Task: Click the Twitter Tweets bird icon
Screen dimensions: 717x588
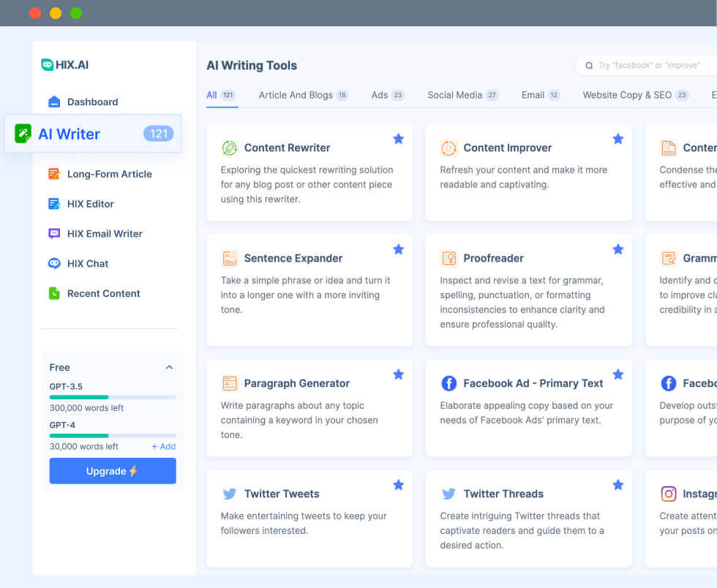Action: click(230, 493)
